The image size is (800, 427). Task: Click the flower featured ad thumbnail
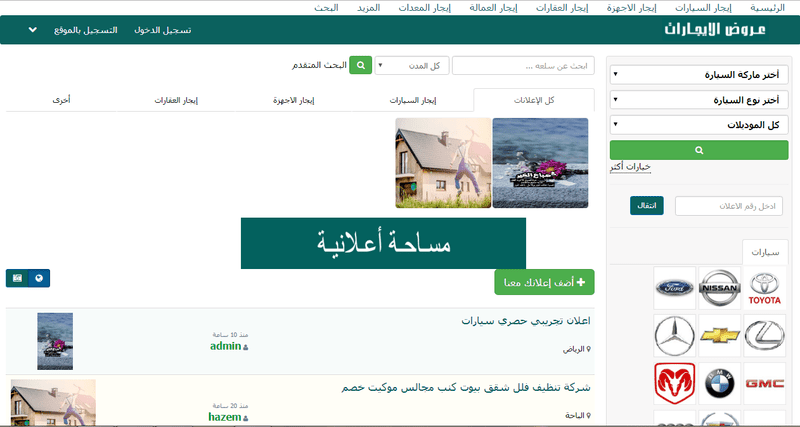[540, 163]
